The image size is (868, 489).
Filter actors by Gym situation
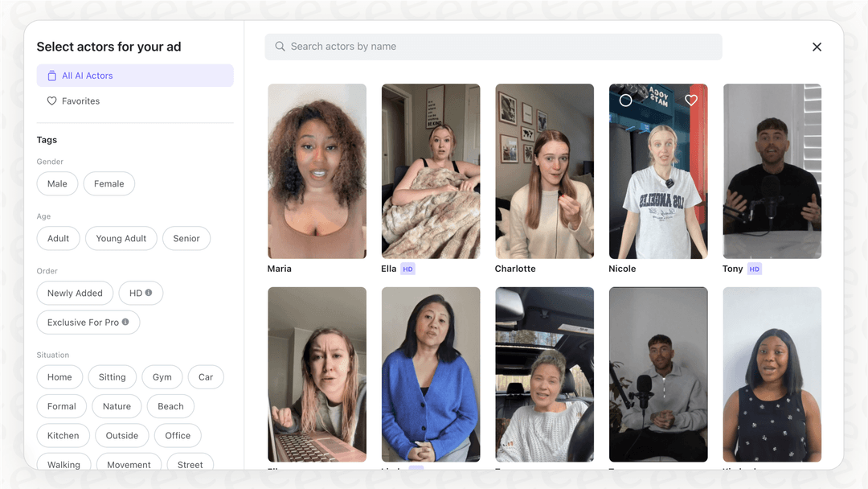point(162,376)
